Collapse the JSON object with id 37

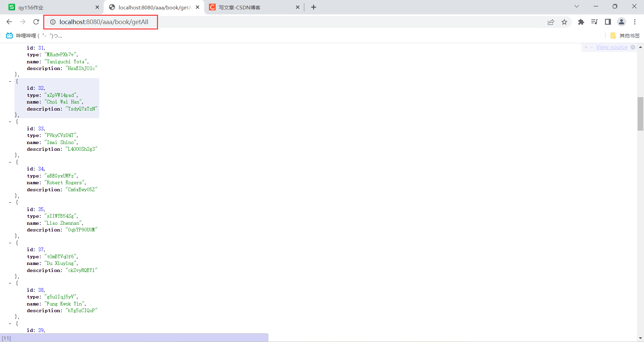10,243
